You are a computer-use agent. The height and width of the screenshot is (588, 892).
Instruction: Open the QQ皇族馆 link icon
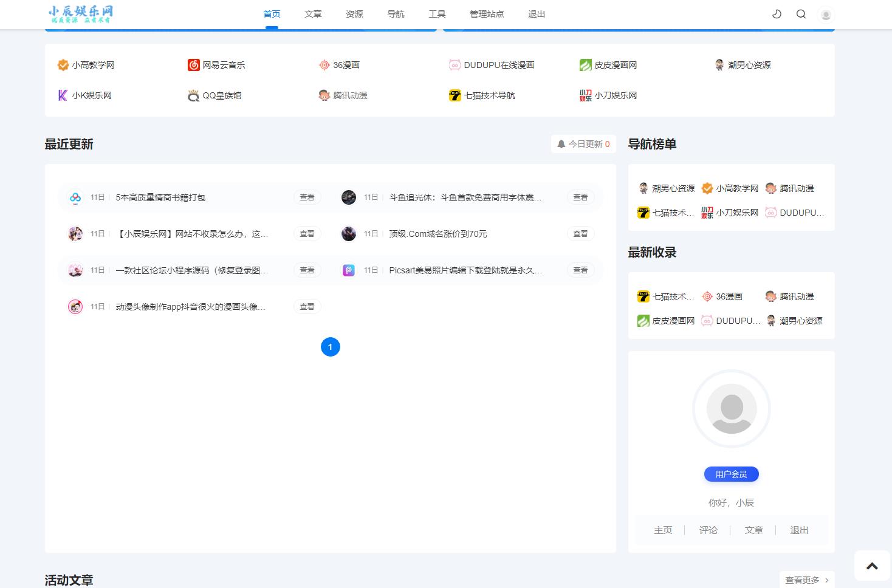(x=193, y=95)
